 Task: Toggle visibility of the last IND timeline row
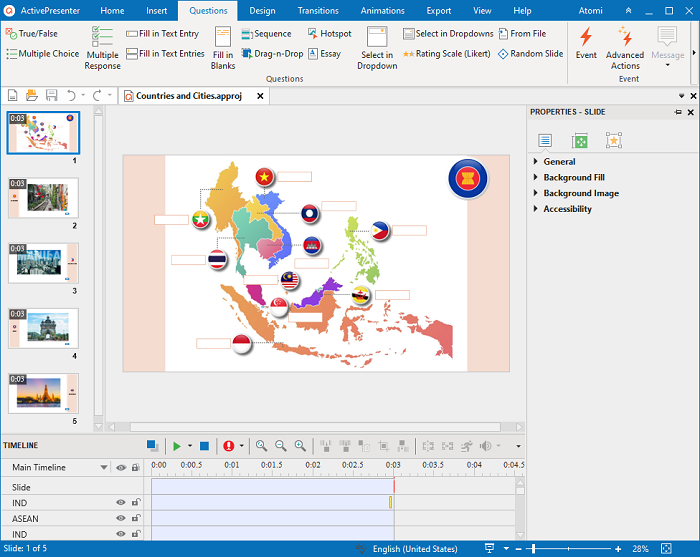(121, 534)
